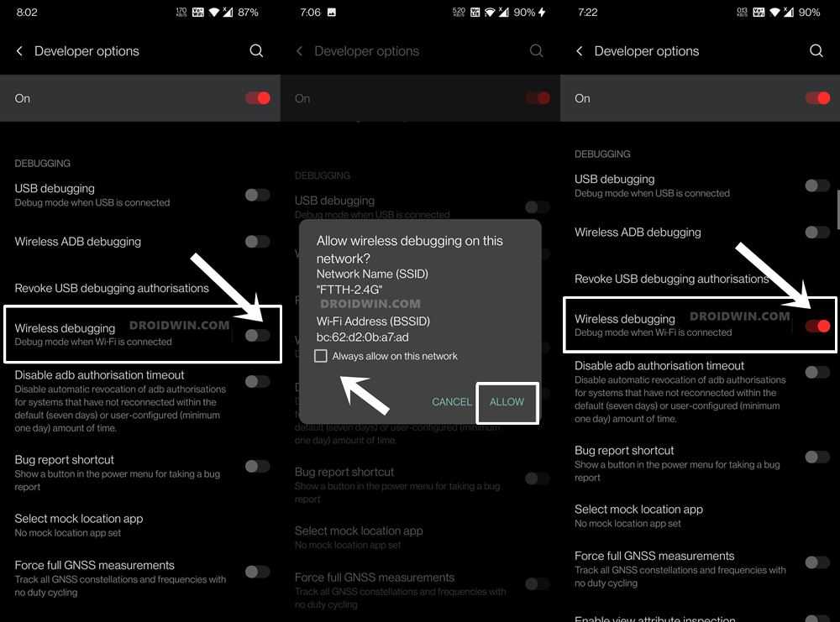Open search on the right Developer options screen
840x622 pixels.
click(x=816, y=51)
